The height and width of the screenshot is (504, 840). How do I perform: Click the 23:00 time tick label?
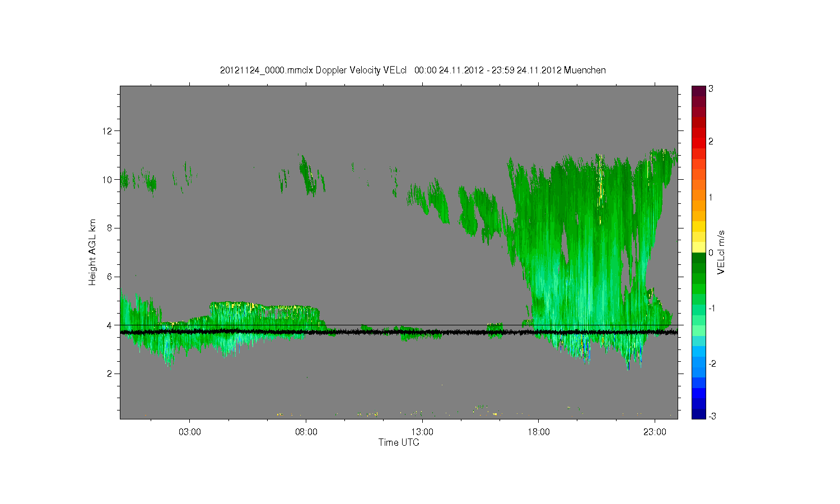[x=655, y=432]
